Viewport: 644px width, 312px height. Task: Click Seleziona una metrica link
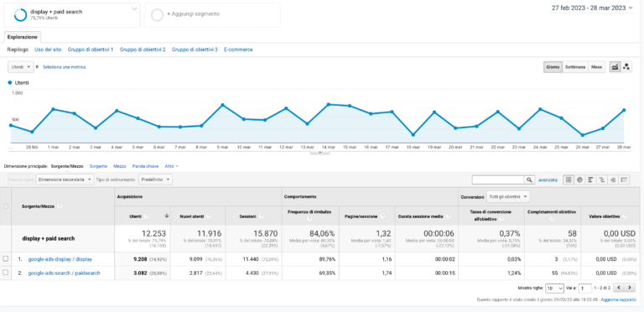pos(64,67)
